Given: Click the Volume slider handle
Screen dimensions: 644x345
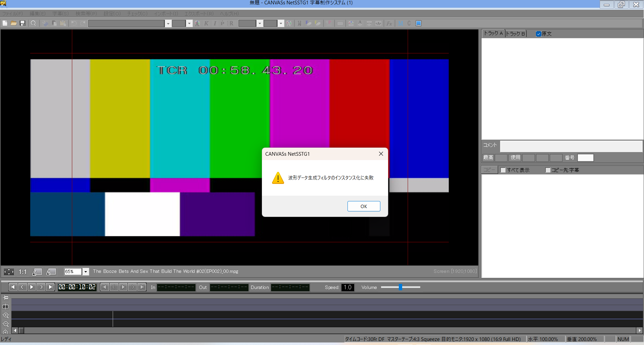Looking at the screenshot, I should 400,287.
